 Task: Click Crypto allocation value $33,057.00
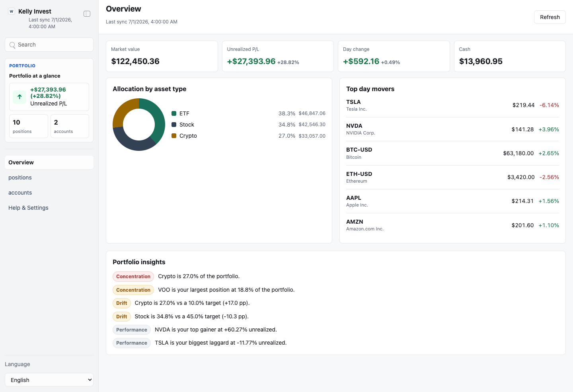tap(312, 136)
